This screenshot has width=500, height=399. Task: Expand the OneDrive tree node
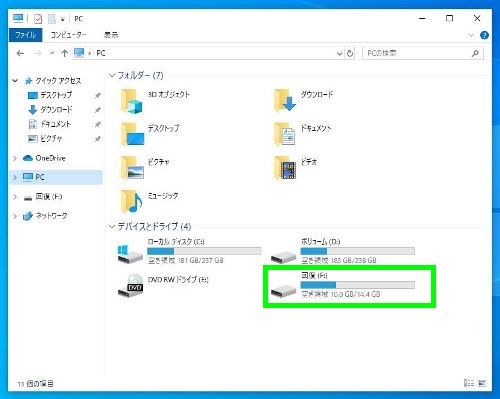click(15, 158)
